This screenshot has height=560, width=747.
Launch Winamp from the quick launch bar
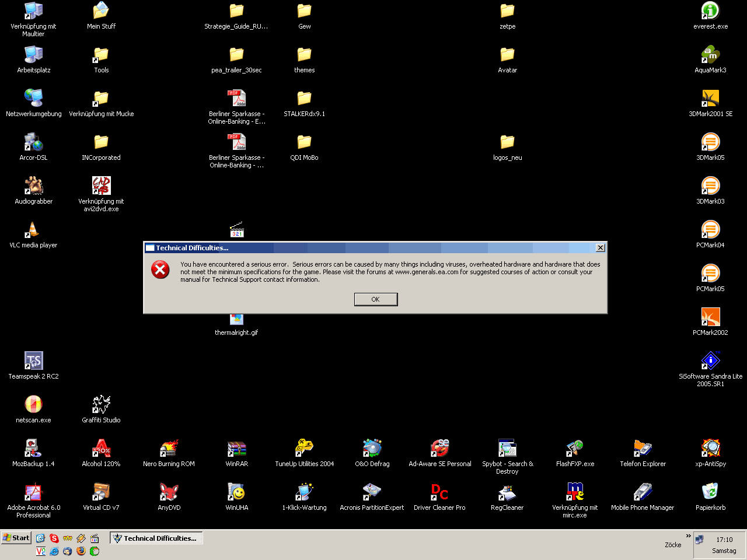[81, 538]
